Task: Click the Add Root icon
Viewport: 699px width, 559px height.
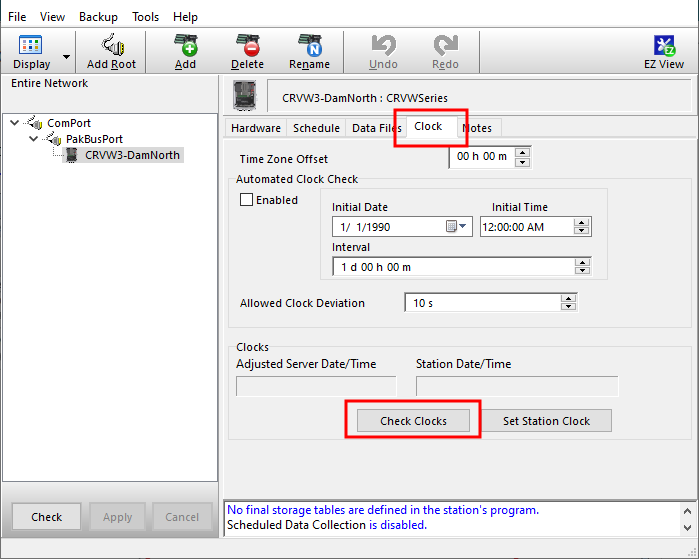Action: point(111,48)
